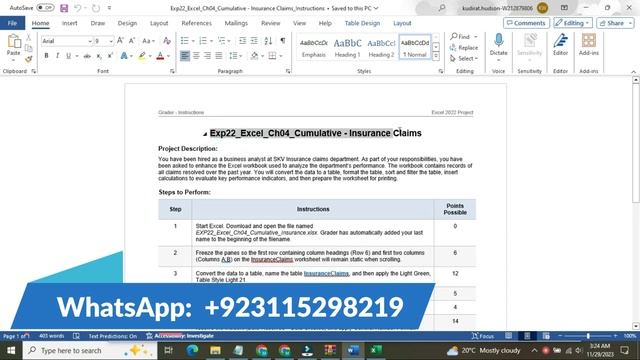Image resolution: width=640 pixels, height=360 pixels.
Task: Click the Windows search box
Action: click(x=90, y=351)
